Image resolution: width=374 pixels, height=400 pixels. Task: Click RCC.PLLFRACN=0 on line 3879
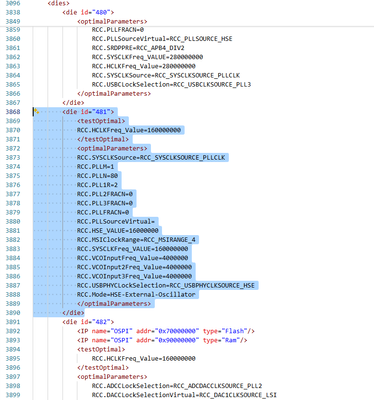coord(103,212)
